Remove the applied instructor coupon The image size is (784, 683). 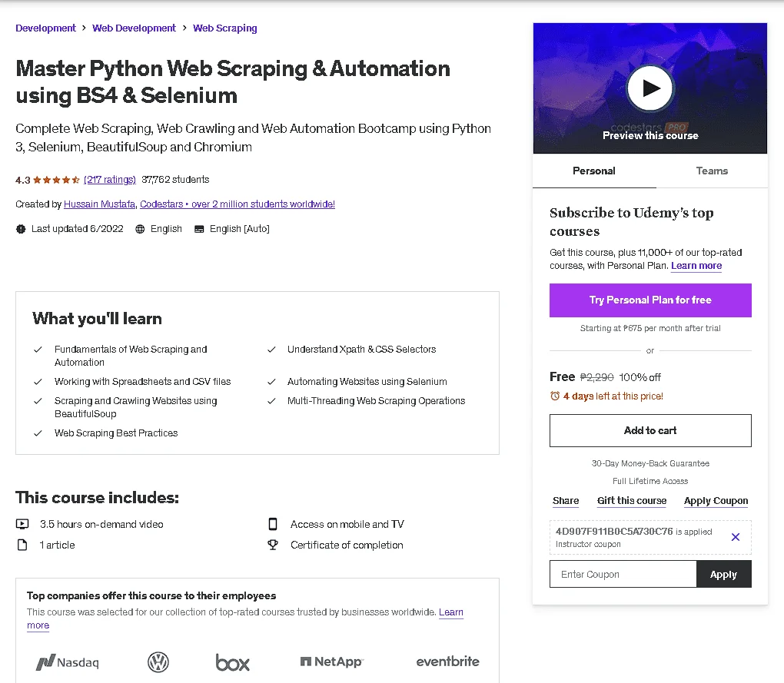pos(735,537)
